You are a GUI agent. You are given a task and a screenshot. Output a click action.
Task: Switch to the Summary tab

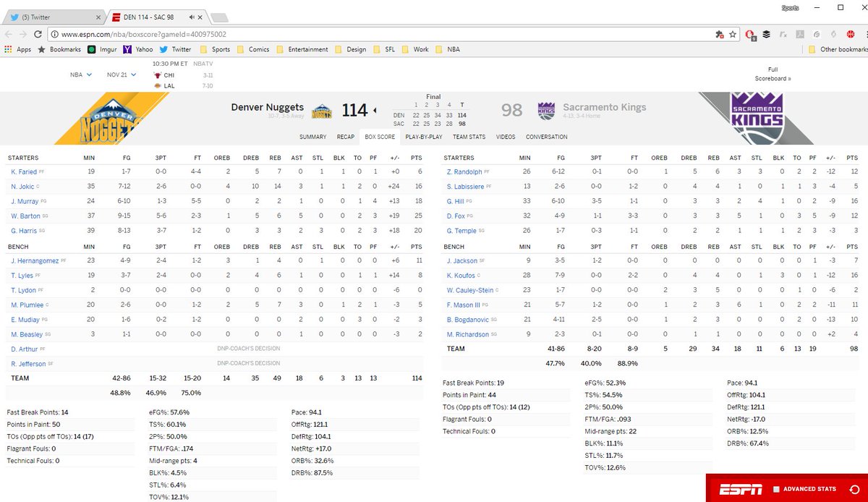click(312, 137)
